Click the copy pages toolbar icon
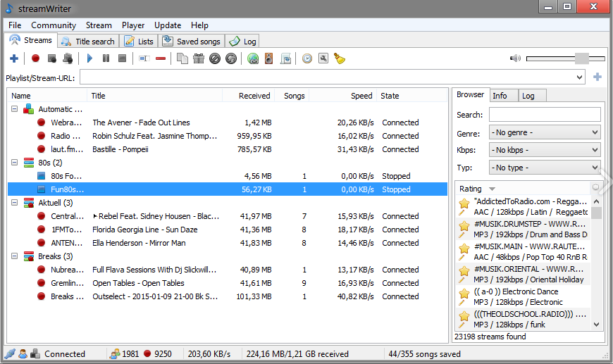This screenshot has width=613, height=364. (x=182, y=58)
